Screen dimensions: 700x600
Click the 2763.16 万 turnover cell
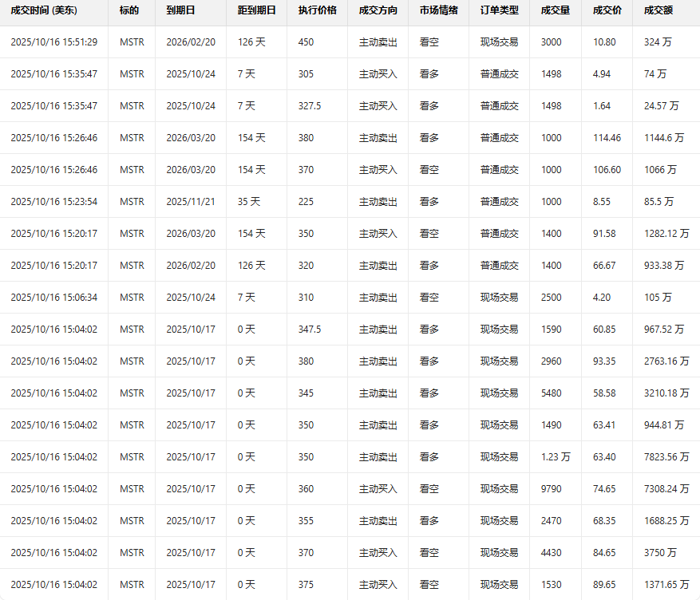click(x=666, y=361)
